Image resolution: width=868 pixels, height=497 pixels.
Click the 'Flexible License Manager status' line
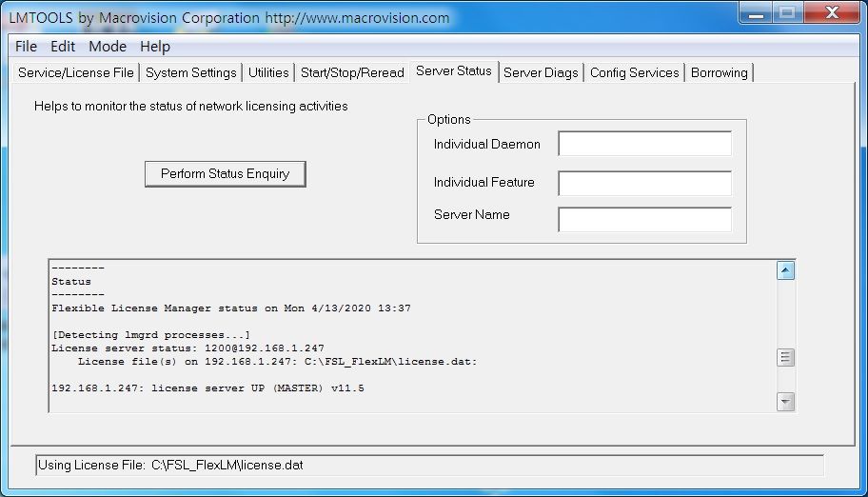coord(231,308)
